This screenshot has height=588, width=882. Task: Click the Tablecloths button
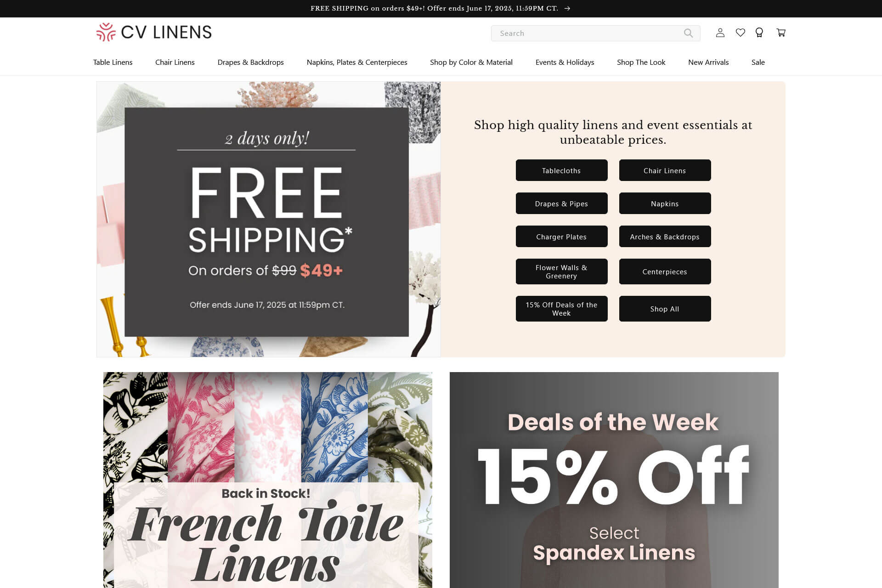(561, 170)
